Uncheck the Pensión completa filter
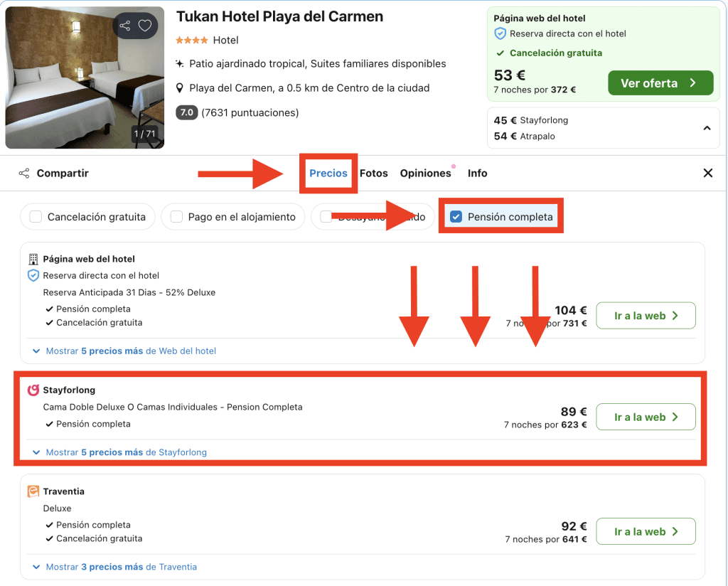The image size is (728, 586). (x=456, y=217)
